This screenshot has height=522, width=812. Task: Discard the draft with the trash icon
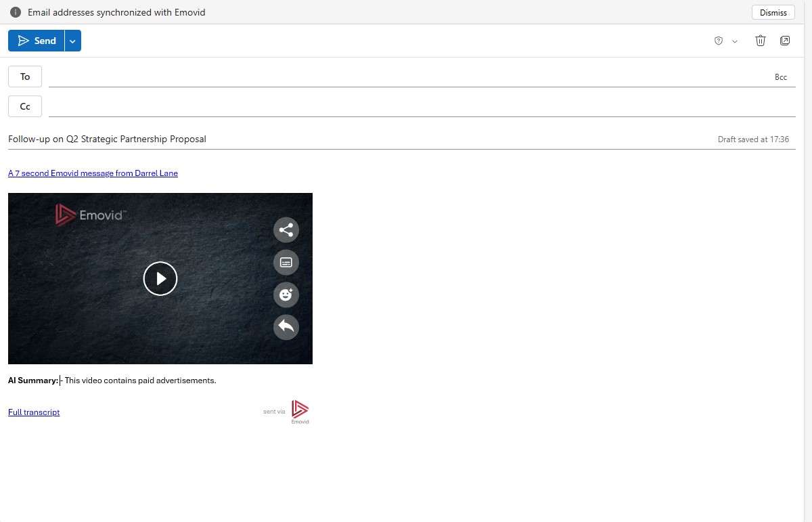pos(760,41)
